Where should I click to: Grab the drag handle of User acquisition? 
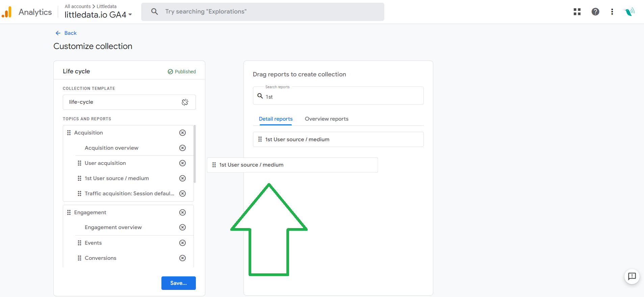click(79, 163)
